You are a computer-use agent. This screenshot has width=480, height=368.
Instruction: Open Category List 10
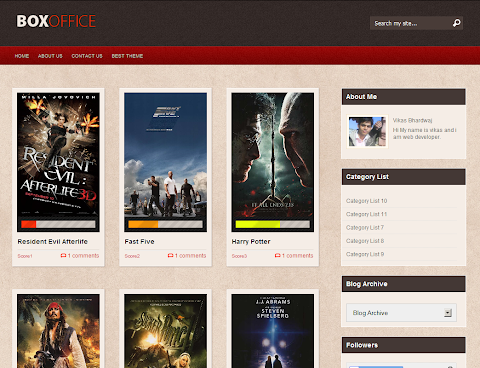(x=366, y=201)
